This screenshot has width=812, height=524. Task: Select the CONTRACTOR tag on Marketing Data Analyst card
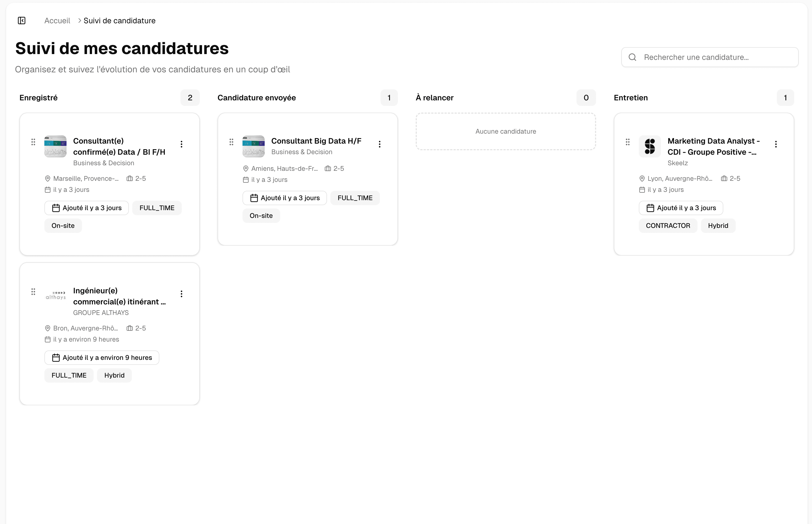coord(668,225)
